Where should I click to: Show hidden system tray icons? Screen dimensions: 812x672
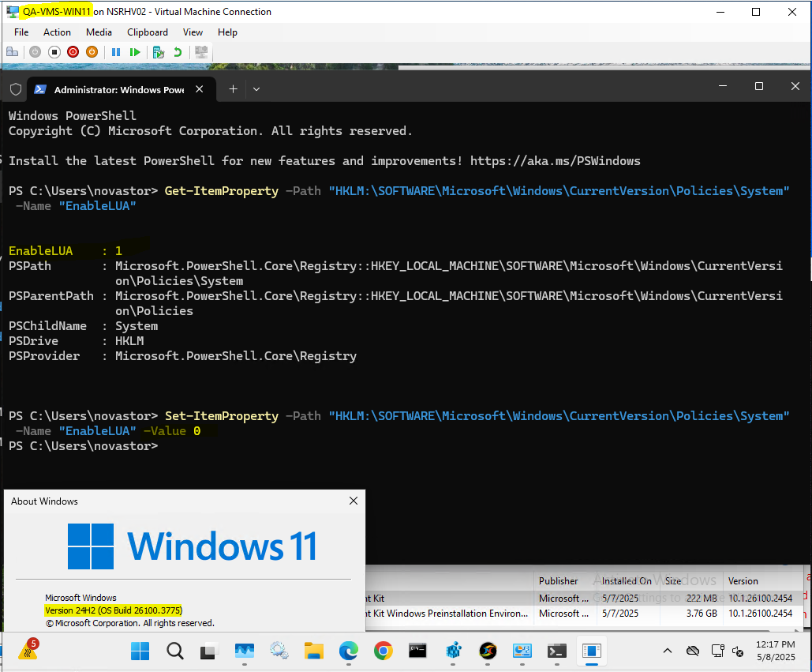668,651
